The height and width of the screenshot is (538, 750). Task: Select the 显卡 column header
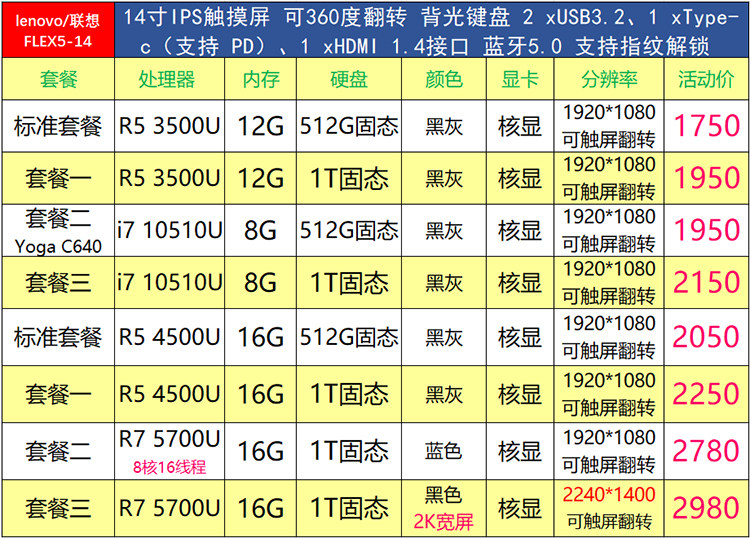point(520,79)
